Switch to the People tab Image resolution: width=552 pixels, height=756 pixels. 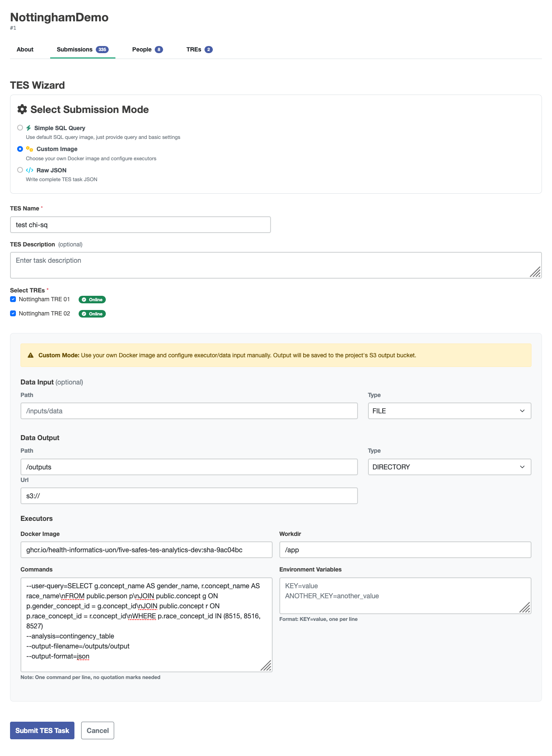click(x=147, y=49)
